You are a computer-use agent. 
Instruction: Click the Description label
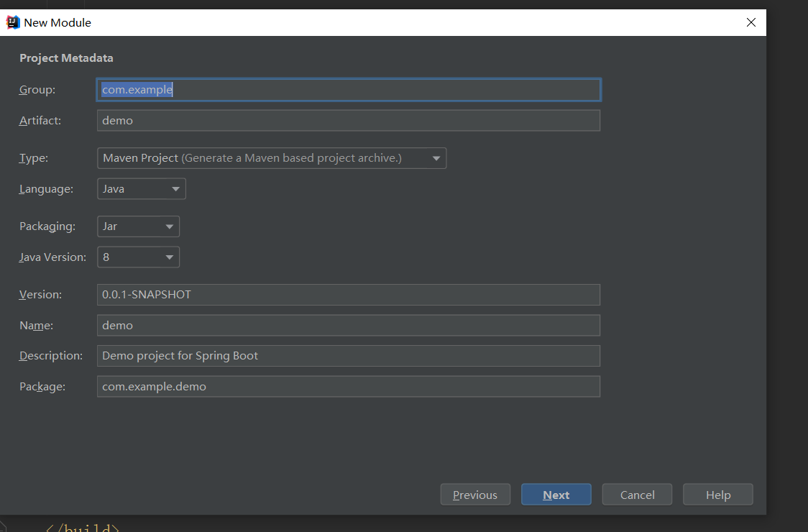tap(51, 356)
